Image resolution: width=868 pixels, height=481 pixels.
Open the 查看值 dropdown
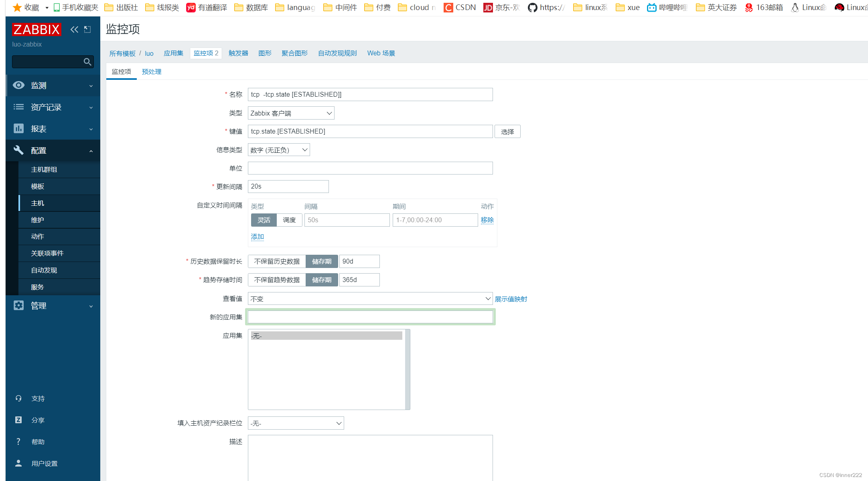click(x=370, y=298)
